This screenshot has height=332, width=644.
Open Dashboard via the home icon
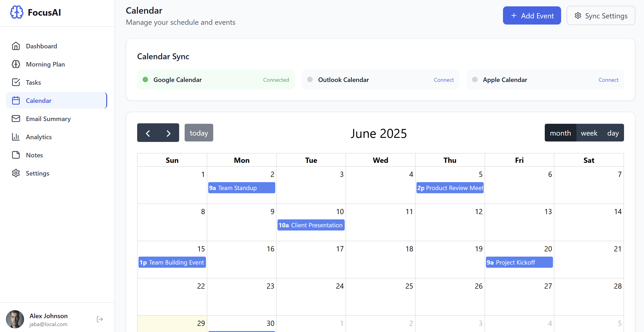[16, 46]
